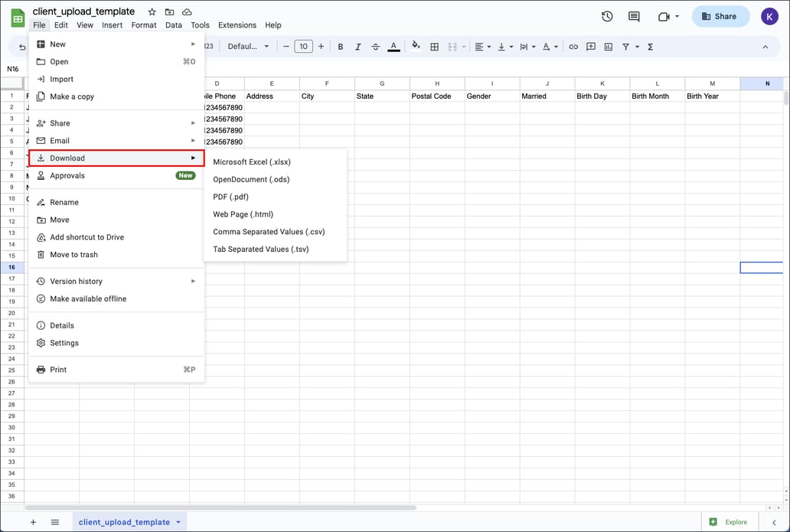Screen dimensions: 790x532
Task: Click the Share button
Action: click(x=720, y=16)
